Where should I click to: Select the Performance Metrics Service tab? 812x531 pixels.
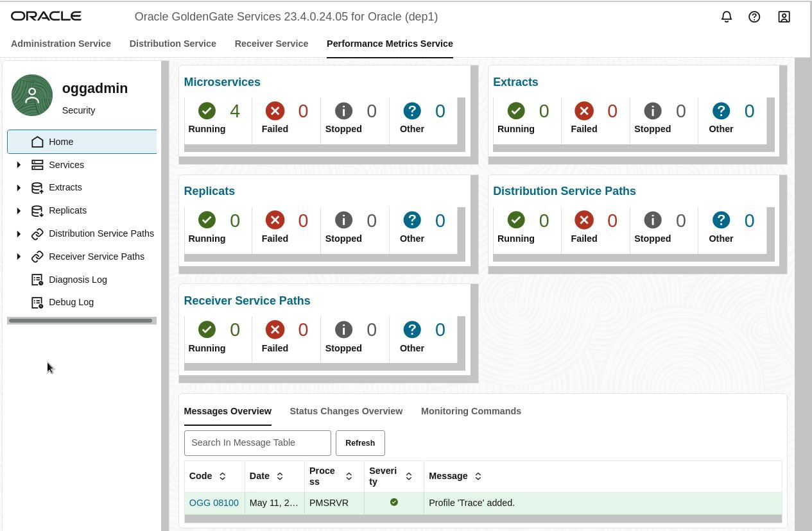390,44
